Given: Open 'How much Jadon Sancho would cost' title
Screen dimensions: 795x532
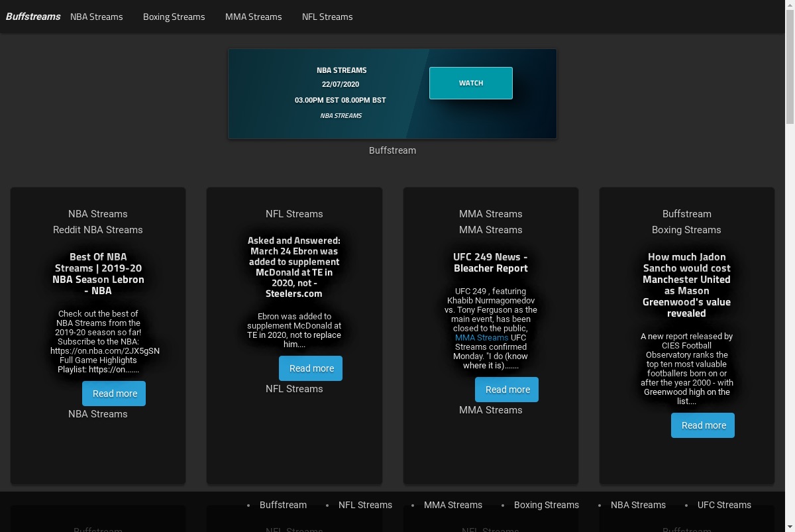Looking at the screenshot, I should (687, 285).
